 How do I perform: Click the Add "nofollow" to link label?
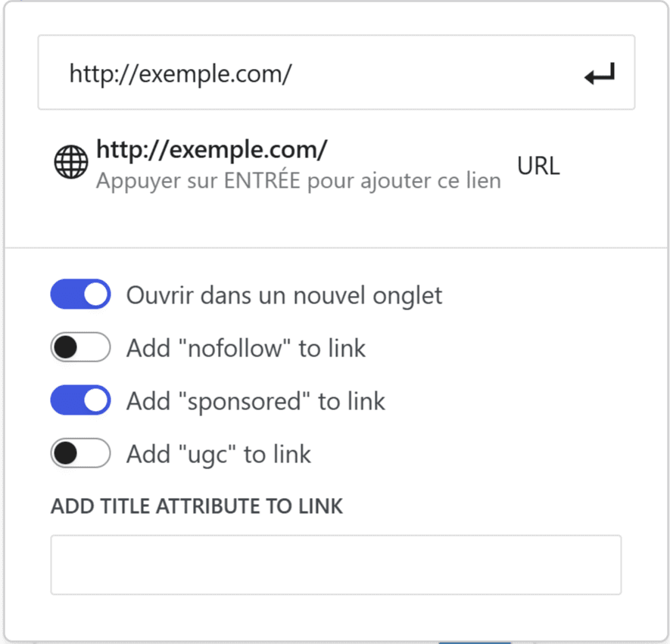point(246,348)
